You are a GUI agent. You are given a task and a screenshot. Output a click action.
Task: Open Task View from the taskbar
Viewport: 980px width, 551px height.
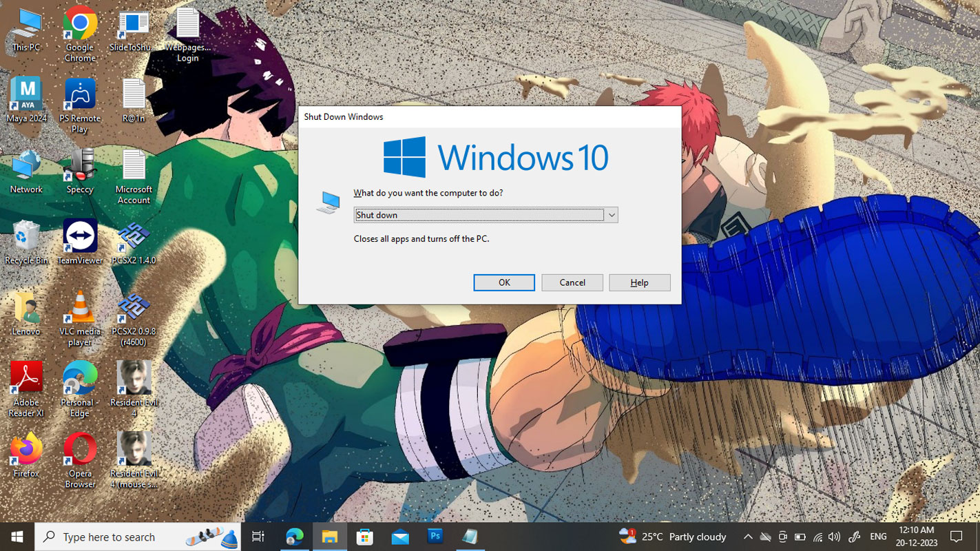[x=258, y=537]
